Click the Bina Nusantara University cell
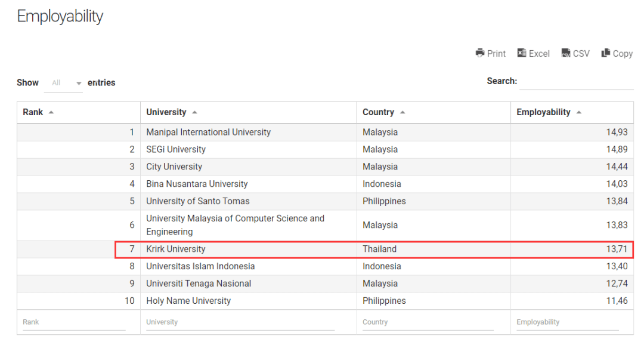Screen dimensions: 644x345 [197, 184]
